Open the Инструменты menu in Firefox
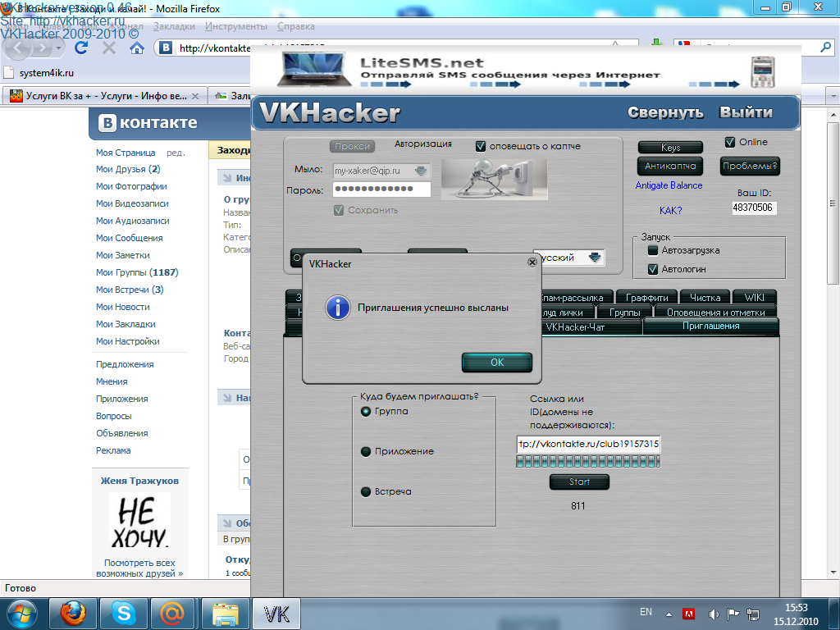 [x=235, y=26]
